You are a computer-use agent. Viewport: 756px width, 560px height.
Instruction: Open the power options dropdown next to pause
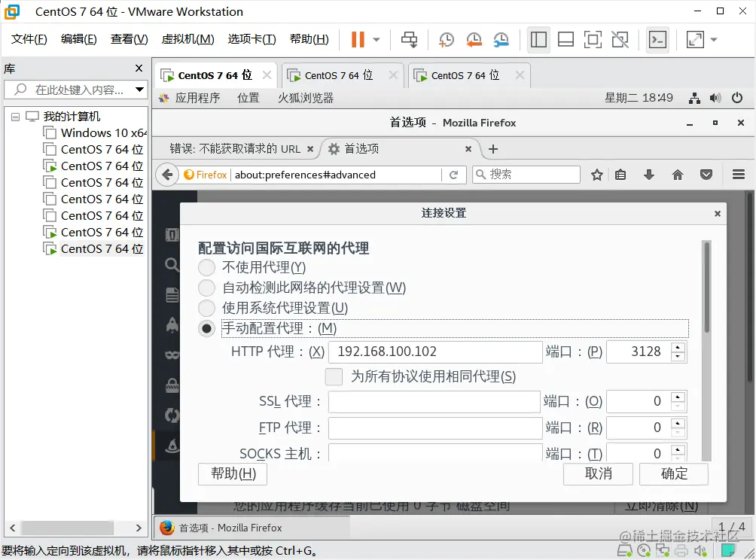pos(376,40)
